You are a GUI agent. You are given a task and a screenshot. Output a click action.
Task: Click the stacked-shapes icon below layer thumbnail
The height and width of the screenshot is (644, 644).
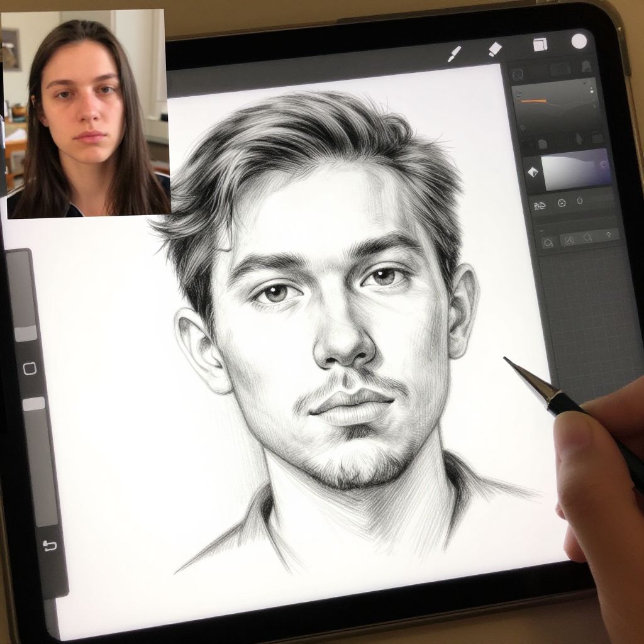[x=540, y=205]
